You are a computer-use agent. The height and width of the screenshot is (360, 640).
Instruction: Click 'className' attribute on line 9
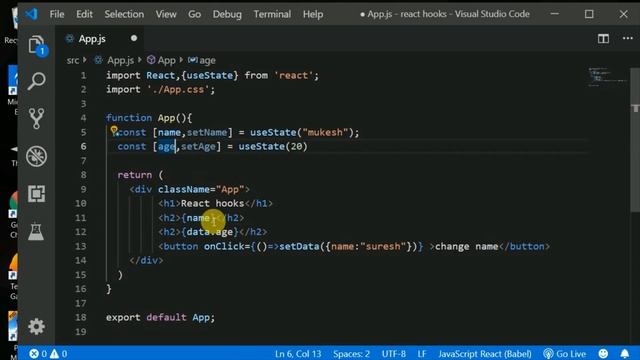coord(184,189)
